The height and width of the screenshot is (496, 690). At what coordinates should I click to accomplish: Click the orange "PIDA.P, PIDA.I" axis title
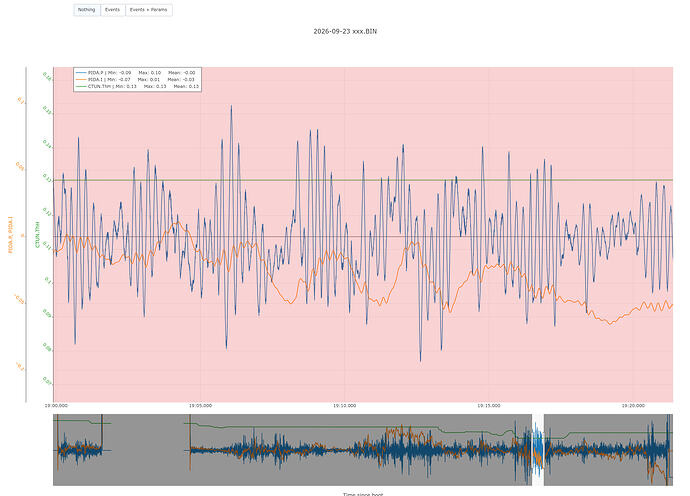11,235
